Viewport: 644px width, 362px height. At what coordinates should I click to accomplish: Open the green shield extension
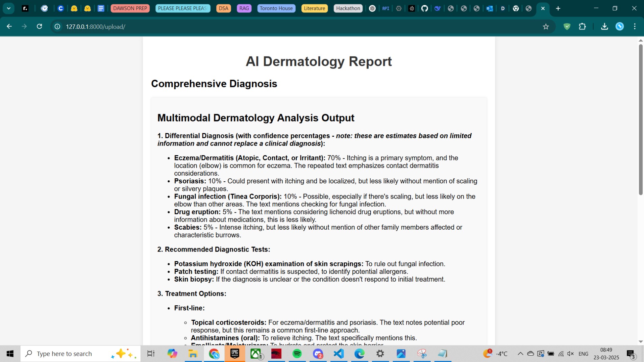click(567, 26)
